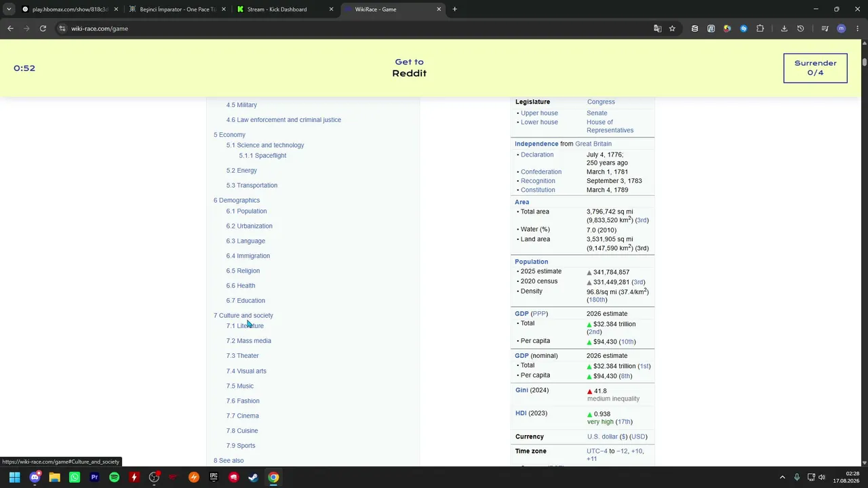Open Discord from the taskbar

click(35, 477)
